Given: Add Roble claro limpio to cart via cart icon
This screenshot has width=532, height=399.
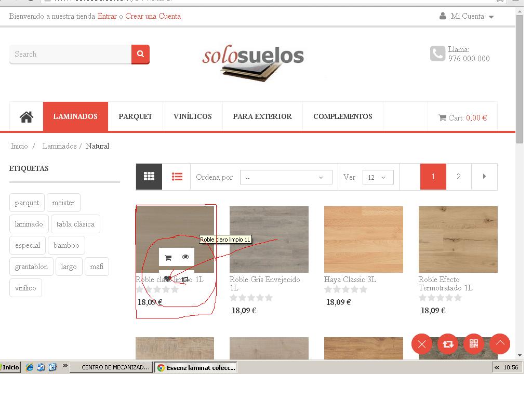Looking at the screenshot, I should coord(168,258).
